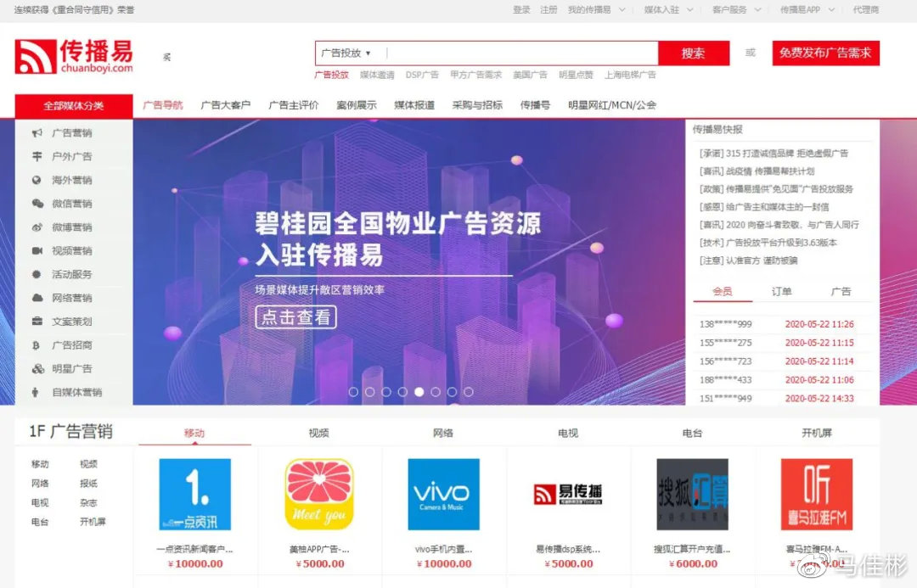Open the 美柚 Meet you app logo
This screenshot has height=588, width=917.
[x=319, y=495]
